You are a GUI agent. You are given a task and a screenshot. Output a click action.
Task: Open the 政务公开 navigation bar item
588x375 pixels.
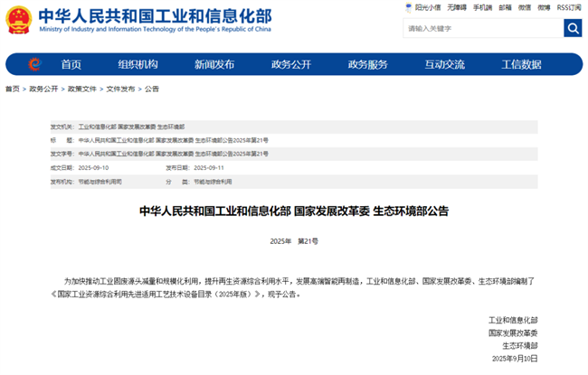click(x=291, y=64)
